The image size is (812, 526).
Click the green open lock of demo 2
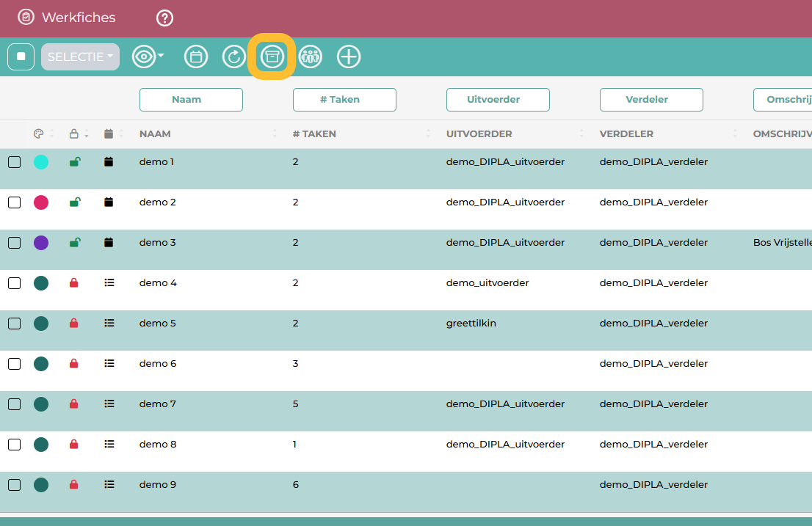(x=75, y=202)
